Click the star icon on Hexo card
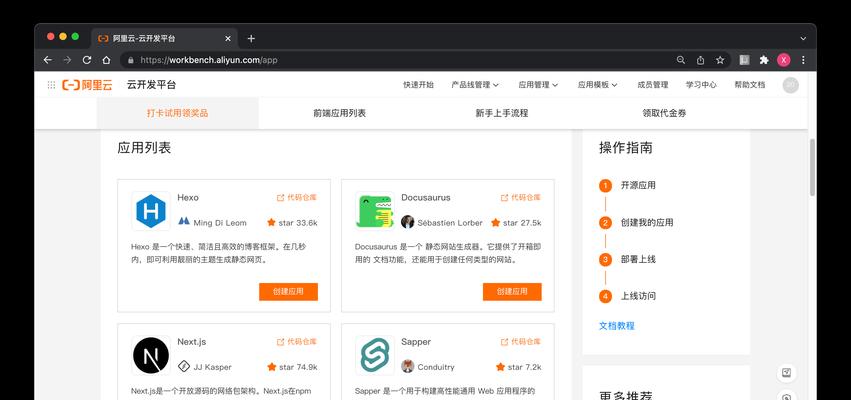 coord(271,222)
